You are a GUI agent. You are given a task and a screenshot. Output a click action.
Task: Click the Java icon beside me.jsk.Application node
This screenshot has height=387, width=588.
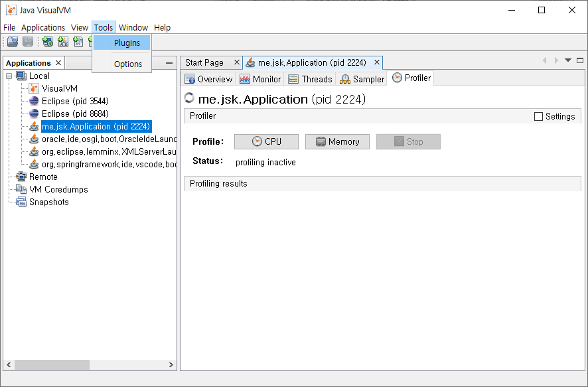point(34,126)
